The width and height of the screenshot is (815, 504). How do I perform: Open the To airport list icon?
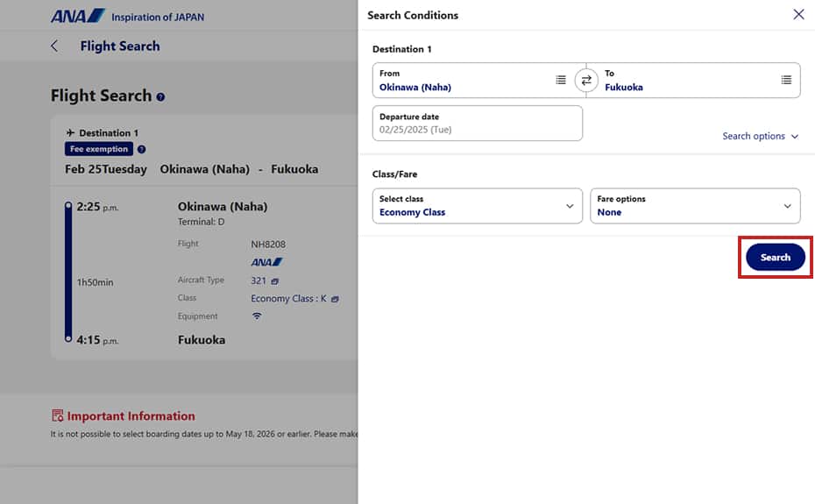(x=786, y=80)
